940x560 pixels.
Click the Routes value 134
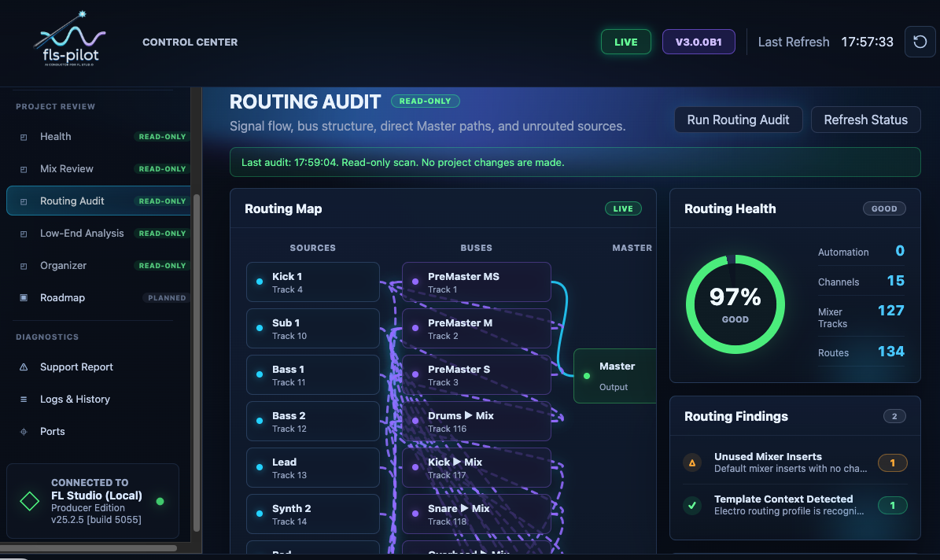pos(891,352)
